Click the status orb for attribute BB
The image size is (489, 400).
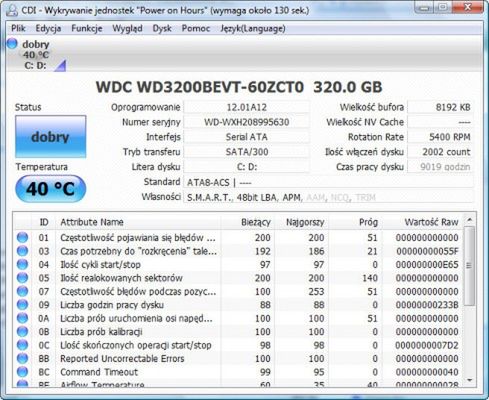pyautogui.click(x=22, y=358)
